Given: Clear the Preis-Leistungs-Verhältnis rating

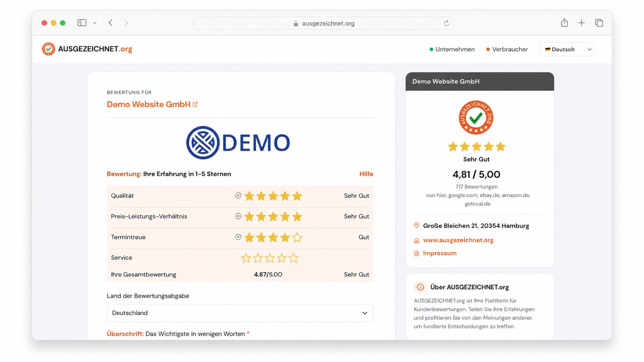Looking at the screenshot, I should tap(238, 216).
